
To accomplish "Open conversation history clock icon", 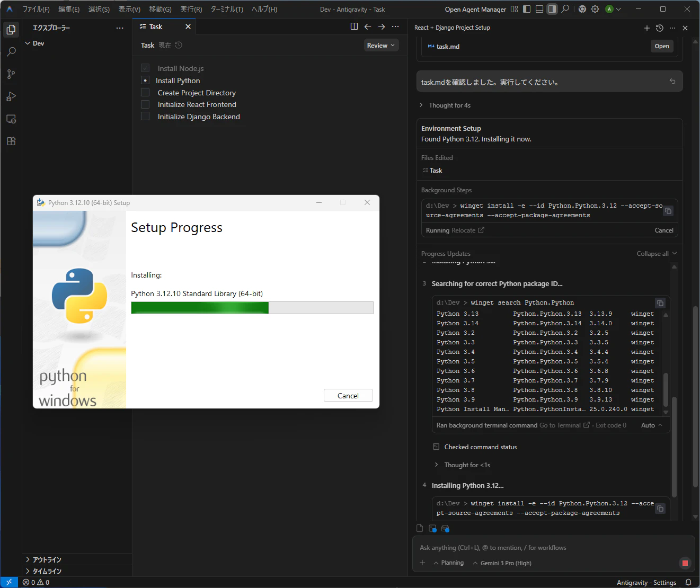I will coord(660,28).
